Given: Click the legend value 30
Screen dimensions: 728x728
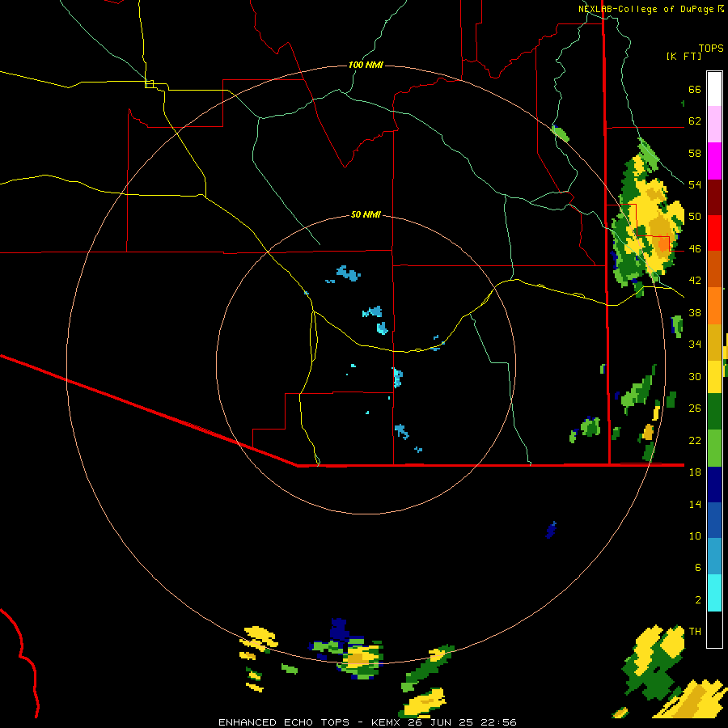Looking at the screenshot, I should pos(695,376).
